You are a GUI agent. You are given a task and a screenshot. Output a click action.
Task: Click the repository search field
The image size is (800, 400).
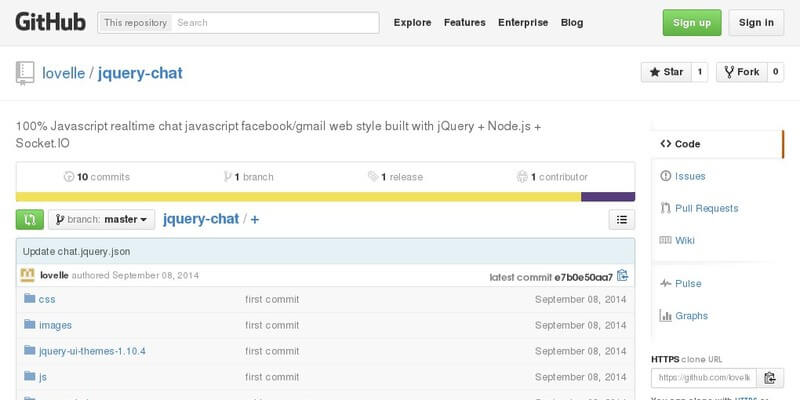click(x=274, y=22)
